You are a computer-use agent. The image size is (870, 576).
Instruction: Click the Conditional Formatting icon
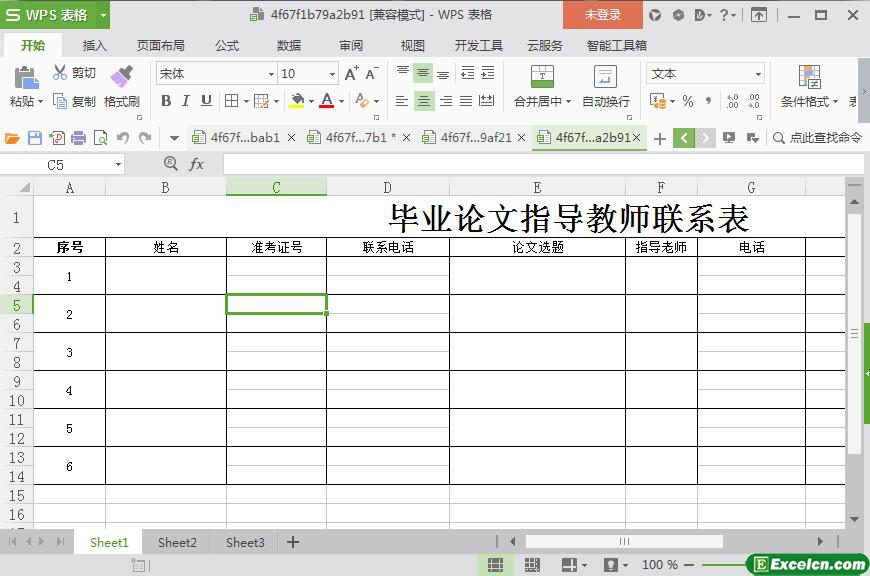pos(810,77)
